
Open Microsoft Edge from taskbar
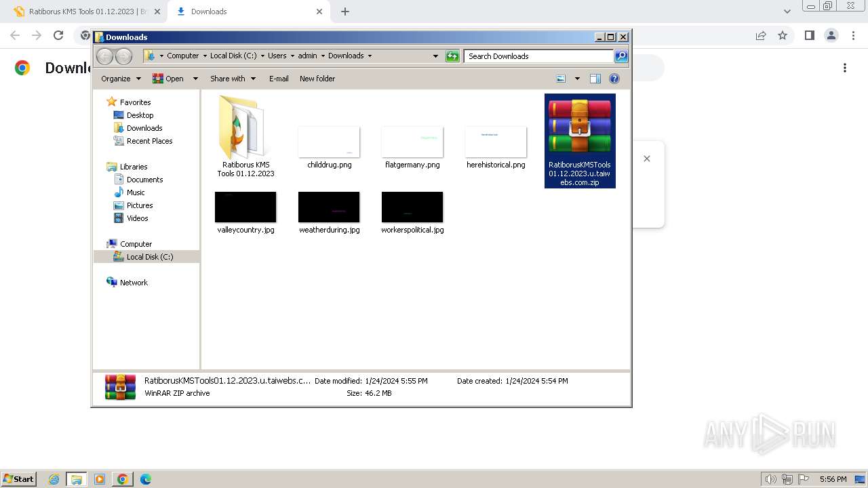click(x=145, y=479)
